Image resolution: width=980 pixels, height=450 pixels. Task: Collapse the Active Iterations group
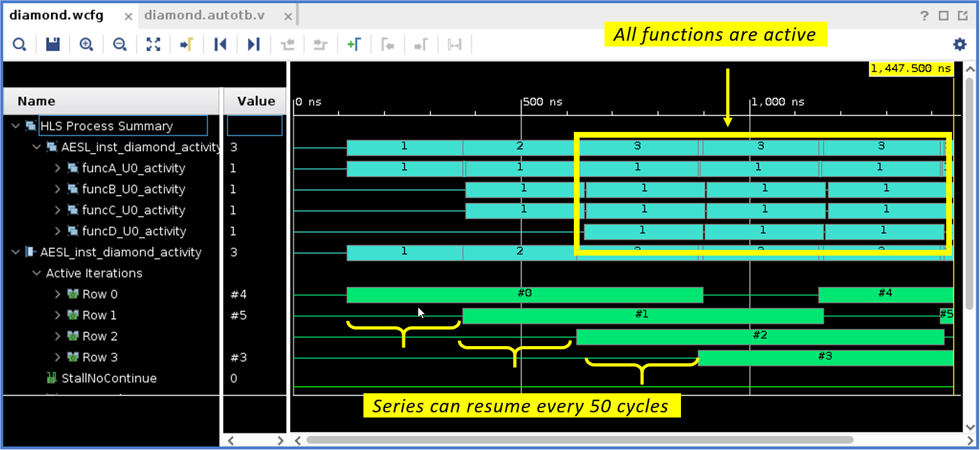click(x=36, y=273)
